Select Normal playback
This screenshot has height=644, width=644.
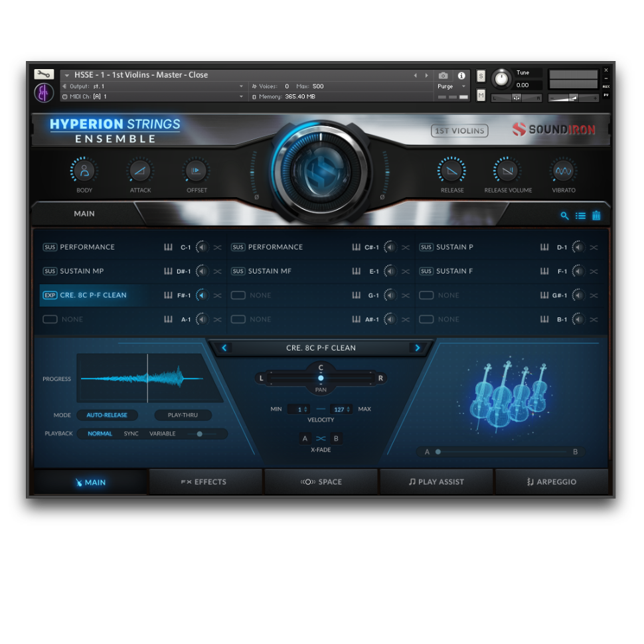[x=100, y=434]
